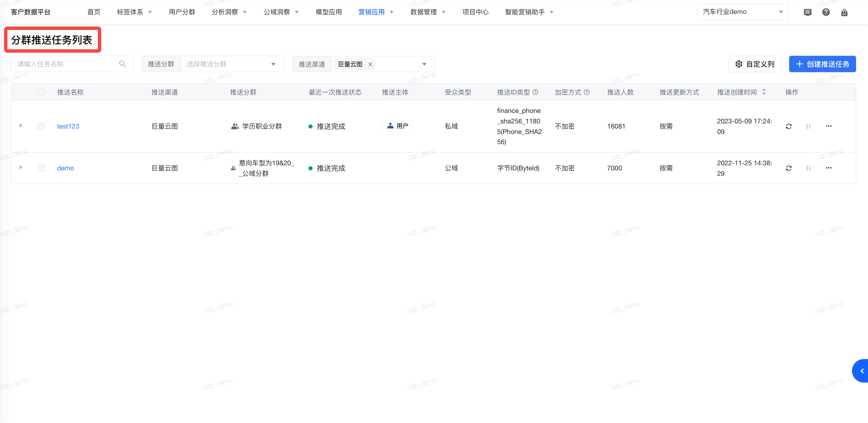Click the user account avatar icon

(x=844, y=12)
